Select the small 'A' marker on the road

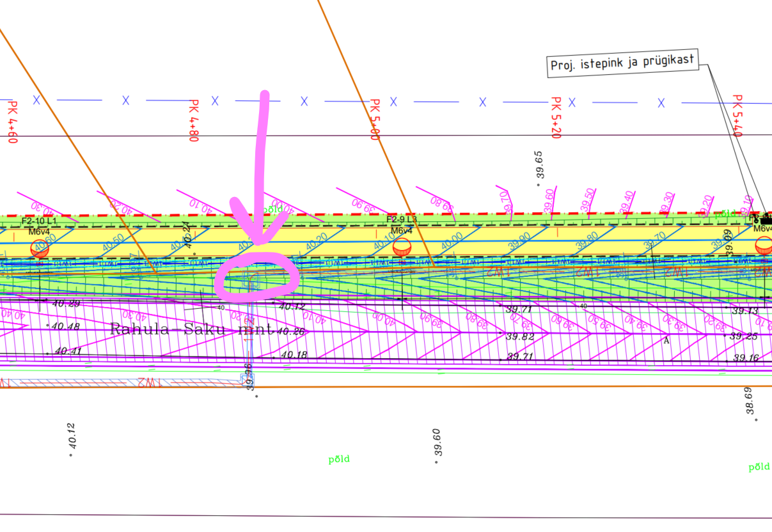coord(666,340)
